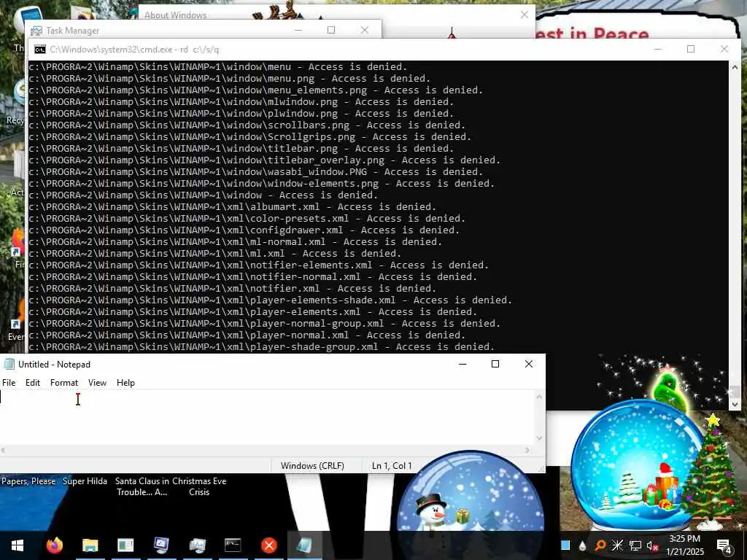Select the Papers, Please desktop icon label
Viewport: 747px width, 560px height.
coord(28,481)
